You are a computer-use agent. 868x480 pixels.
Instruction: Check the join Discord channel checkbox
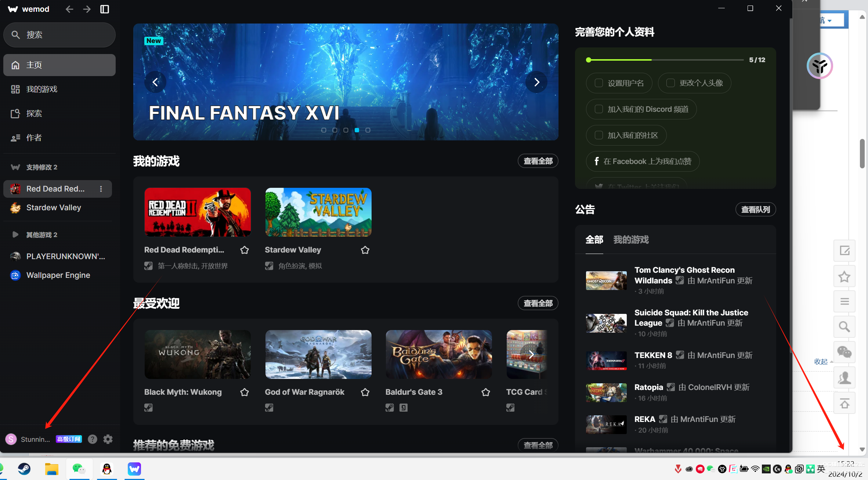pyautogui.click(x=599, y=109)
